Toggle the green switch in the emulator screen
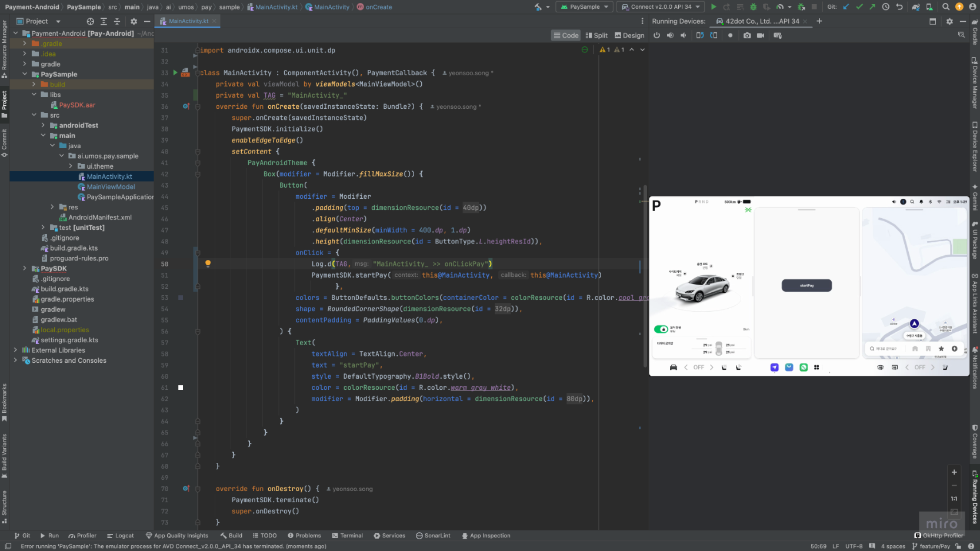 [x=661, y=329]
